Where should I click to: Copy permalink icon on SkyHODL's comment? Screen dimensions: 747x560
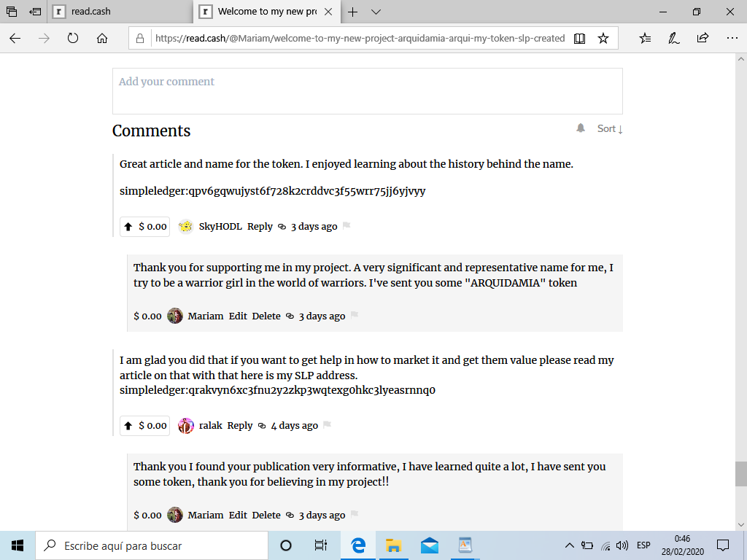click(282, 227)
